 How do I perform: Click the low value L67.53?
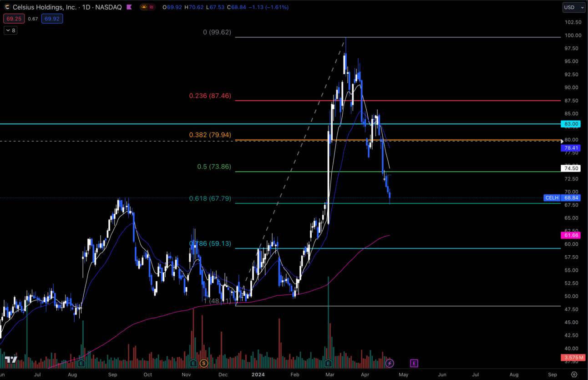pyautogui.click(x=215, y=7)
